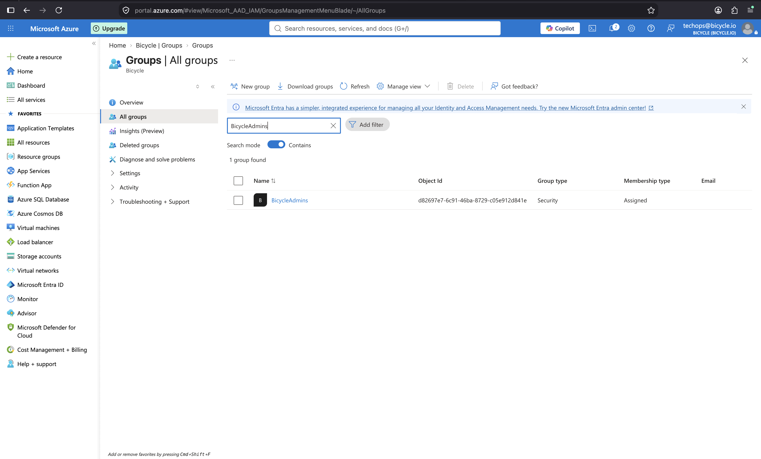Click New group in the toolbar
Viewport: 761px width, 459px height.
250,86
